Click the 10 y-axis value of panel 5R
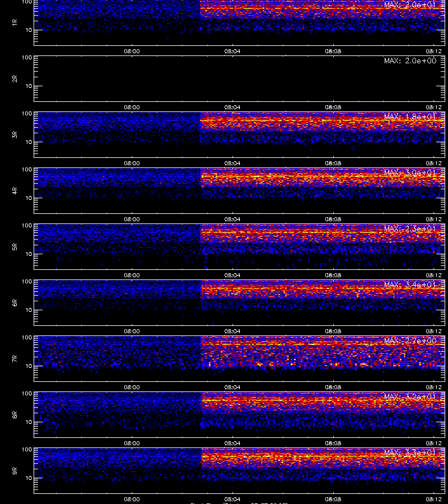This screenshot has width=448, height=504. pos(29,254)
